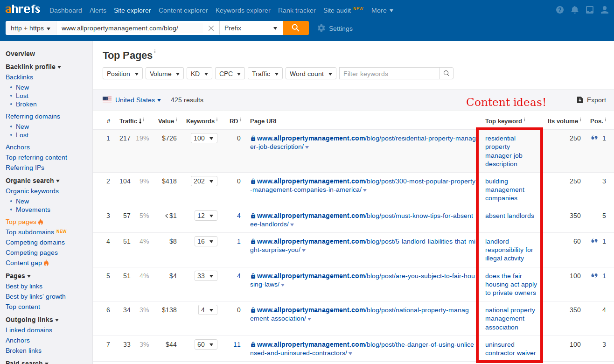Go to Content explorer
This screenshot has width=614, height=364.
point(183,10)
